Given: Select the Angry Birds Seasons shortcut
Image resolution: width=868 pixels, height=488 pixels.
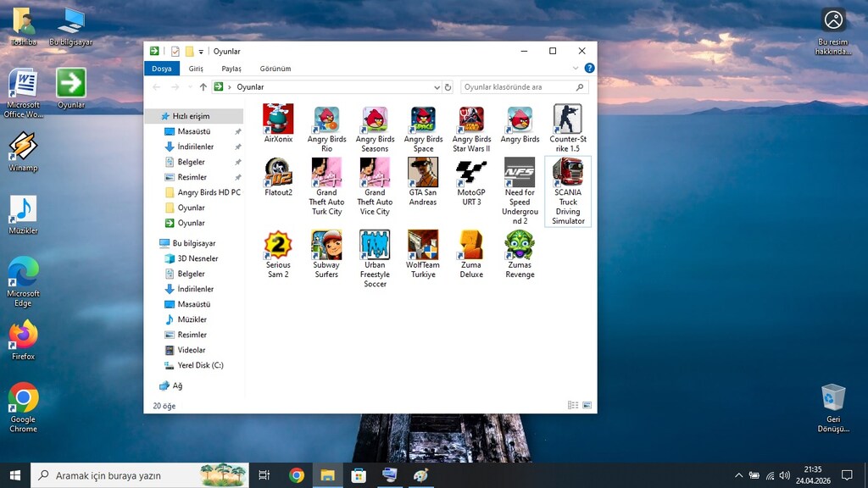Looking at the screenshot, I should tap(375, 129).
